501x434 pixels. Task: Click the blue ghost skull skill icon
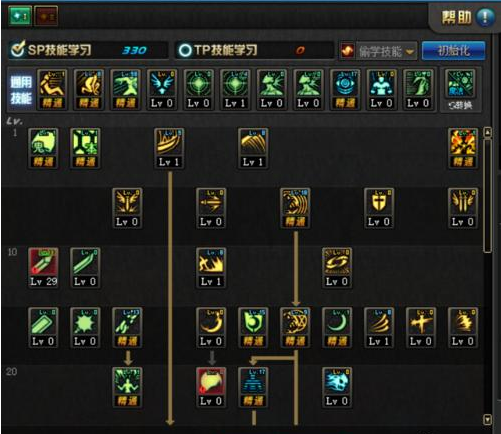[337, 387]
